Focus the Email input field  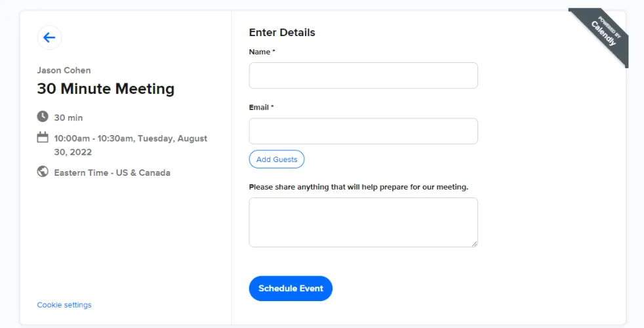pyautogui.click(x=363, y=131)
